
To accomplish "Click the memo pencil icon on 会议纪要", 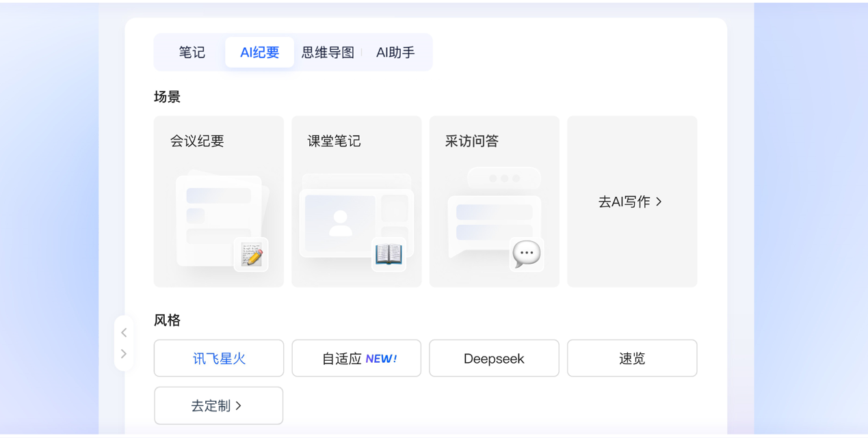I will pos(251,256).
